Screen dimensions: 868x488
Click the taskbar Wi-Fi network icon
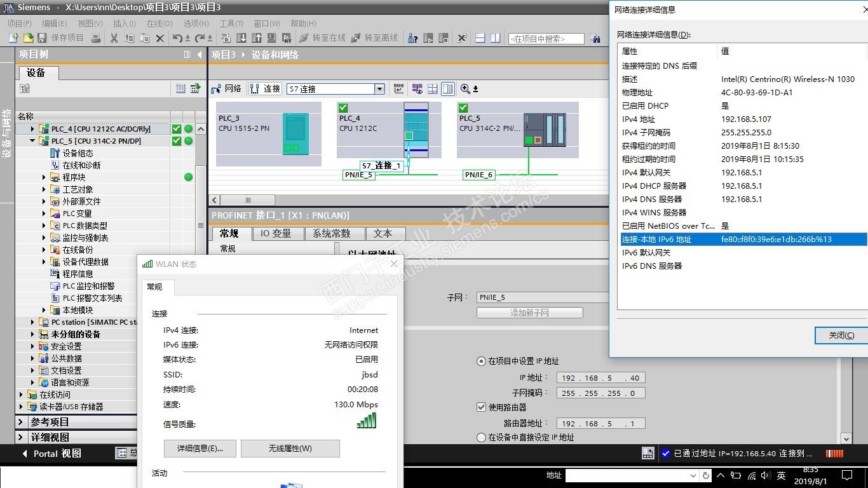752,475
